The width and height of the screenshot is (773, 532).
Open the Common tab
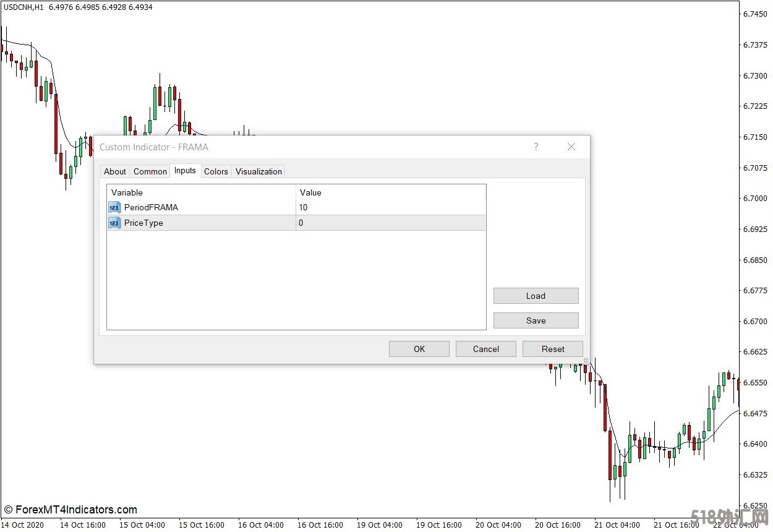pos(150,171)
